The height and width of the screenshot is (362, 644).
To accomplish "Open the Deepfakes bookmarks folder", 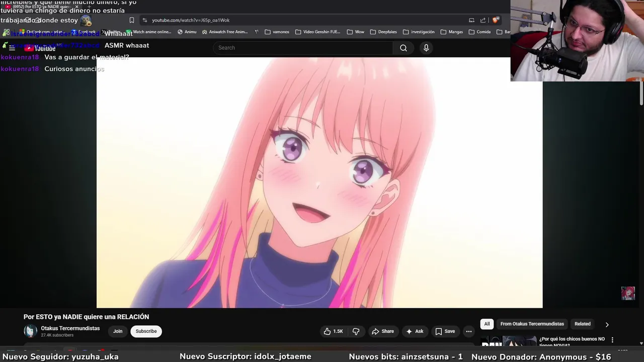I will click(383, 32).
